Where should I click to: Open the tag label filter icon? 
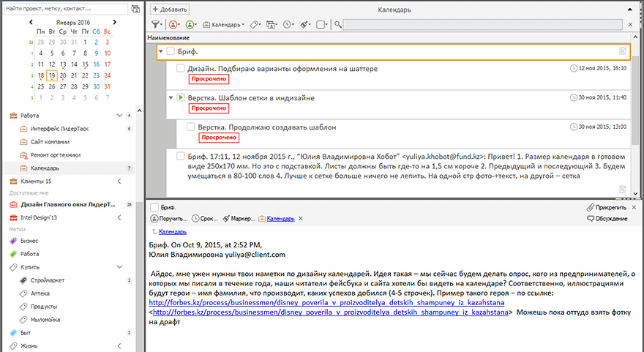[255, 25]
